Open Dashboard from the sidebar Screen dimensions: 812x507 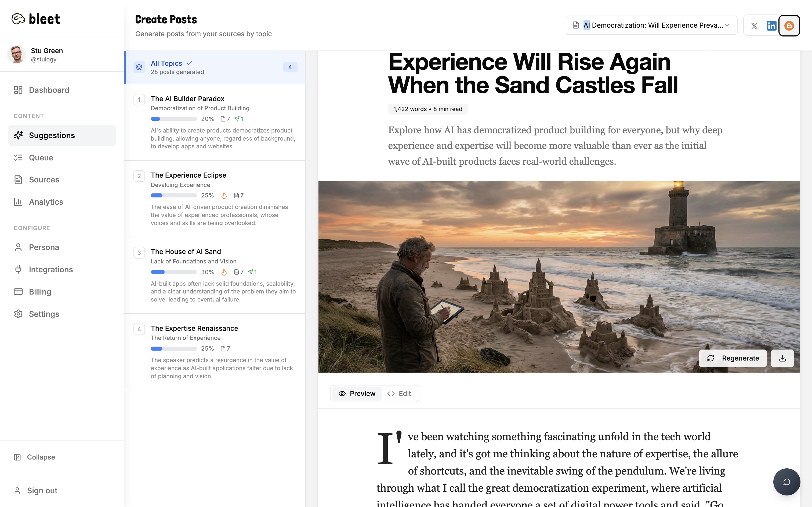click(49, 90)
